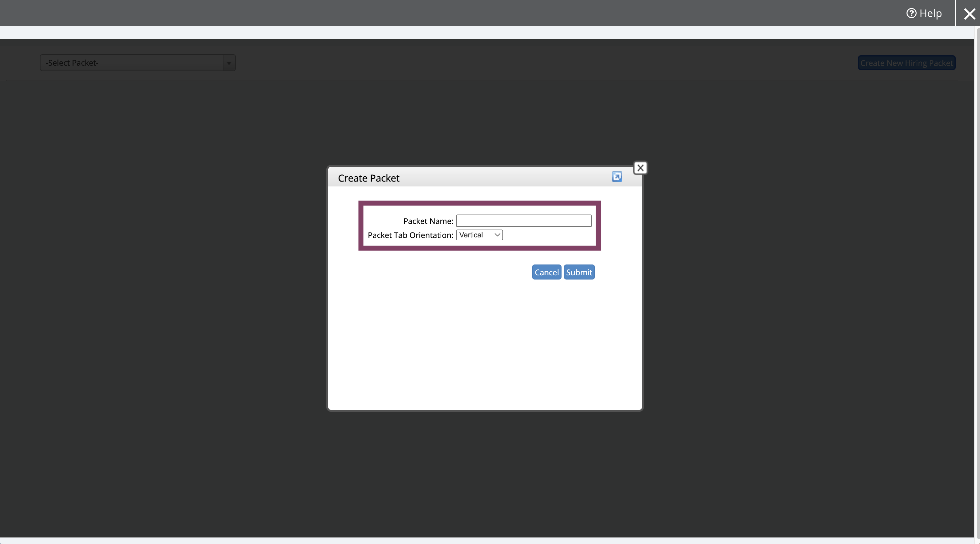980x544 pixels.
Task: Click Create New Hiring Packet button in background
Action: [x=906, y=63]
